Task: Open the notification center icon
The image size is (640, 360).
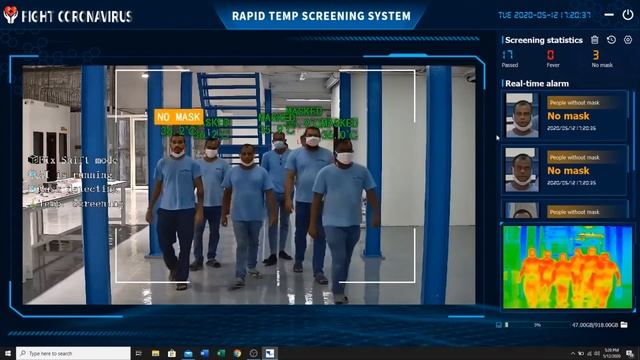Action: click(x=630, y=353)
